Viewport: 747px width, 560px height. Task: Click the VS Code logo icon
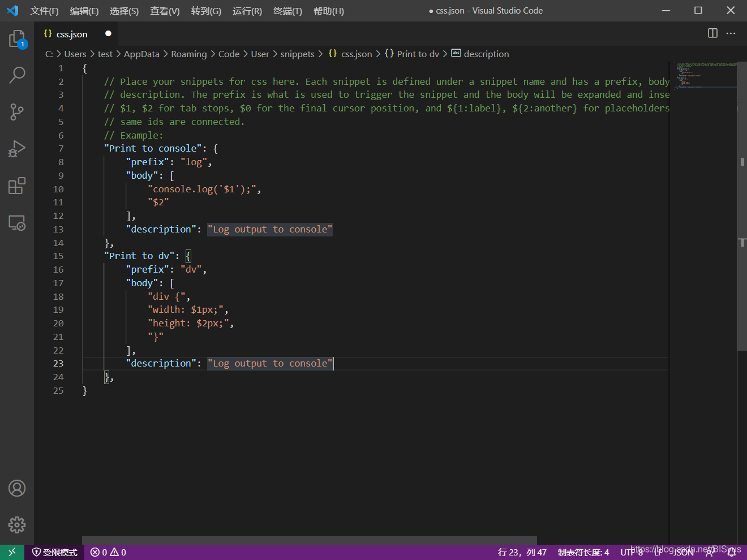pos(12,11)
